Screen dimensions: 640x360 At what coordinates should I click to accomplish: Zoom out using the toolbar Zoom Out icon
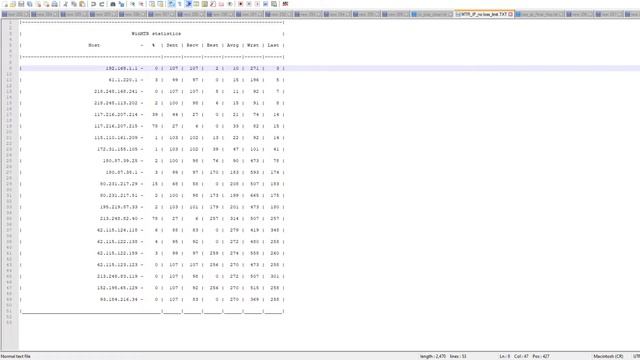point(141,4)
